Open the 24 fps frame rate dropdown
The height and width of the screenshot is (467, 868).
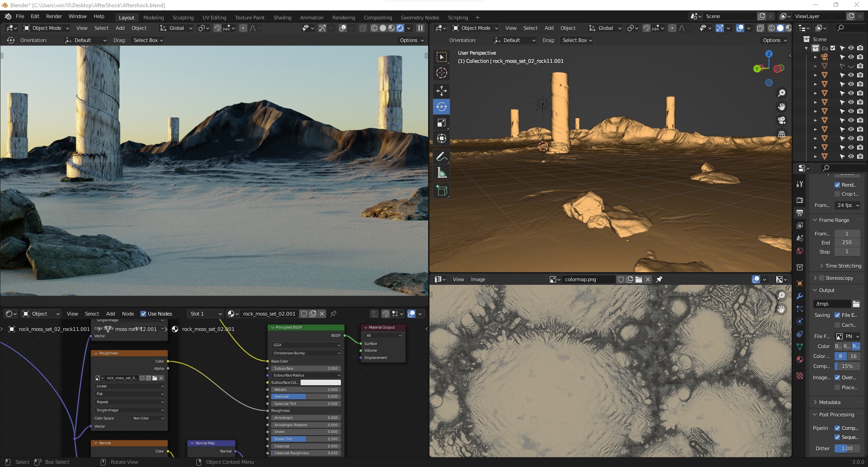pos(848,205)
